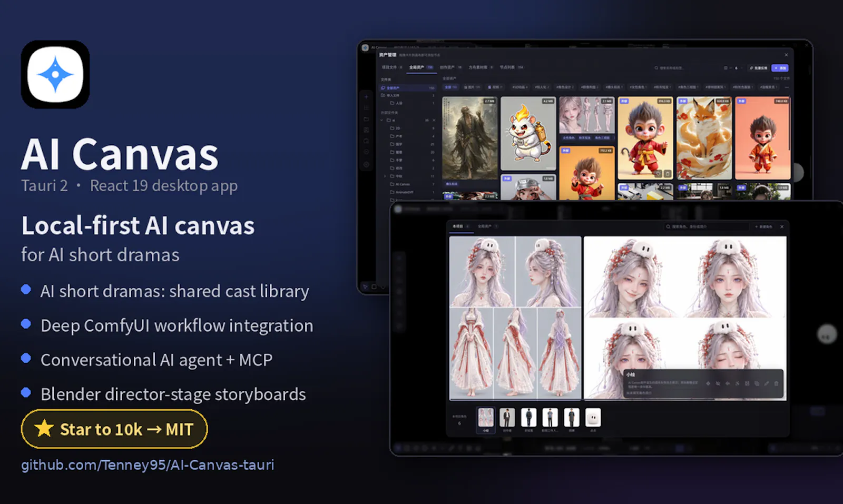The height and width of the screenshot is (504, 843).
Task: Show more filter tags via the ellipsis
Action: coord(787,87)
